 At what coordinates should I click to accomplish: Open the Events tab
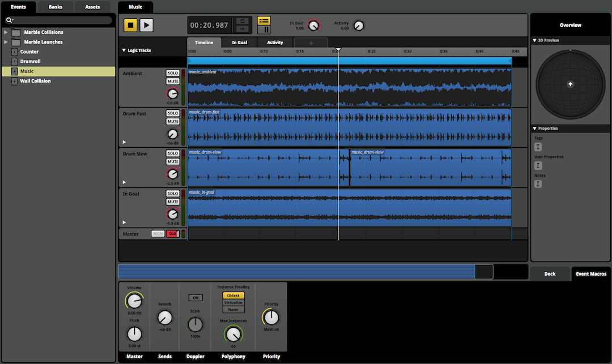18,7
